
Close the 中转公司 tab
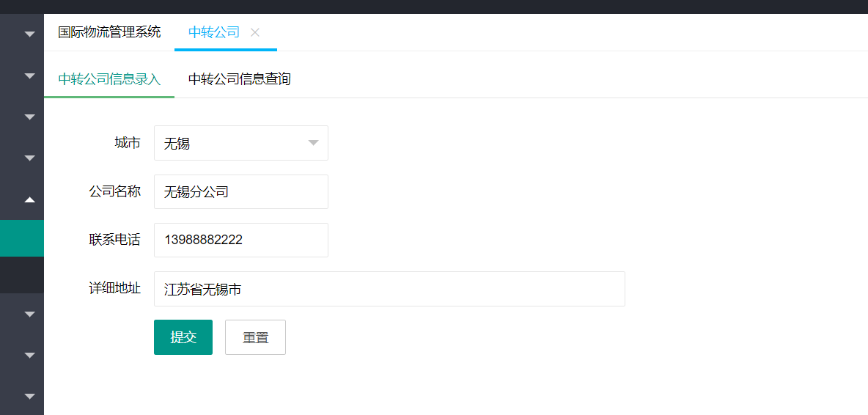click(x=255, y=32)
